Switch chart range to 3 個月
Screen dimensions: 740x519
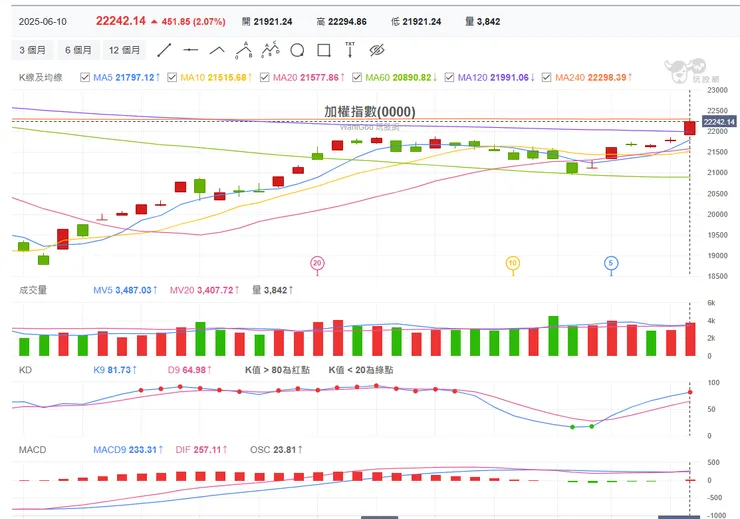coord(33,50)
